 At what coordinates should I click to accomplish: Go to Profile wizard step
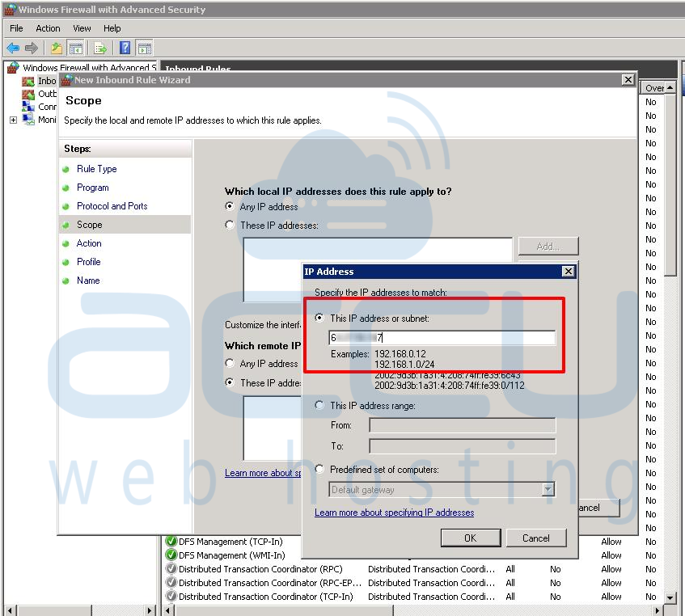[x=89, y=262]
